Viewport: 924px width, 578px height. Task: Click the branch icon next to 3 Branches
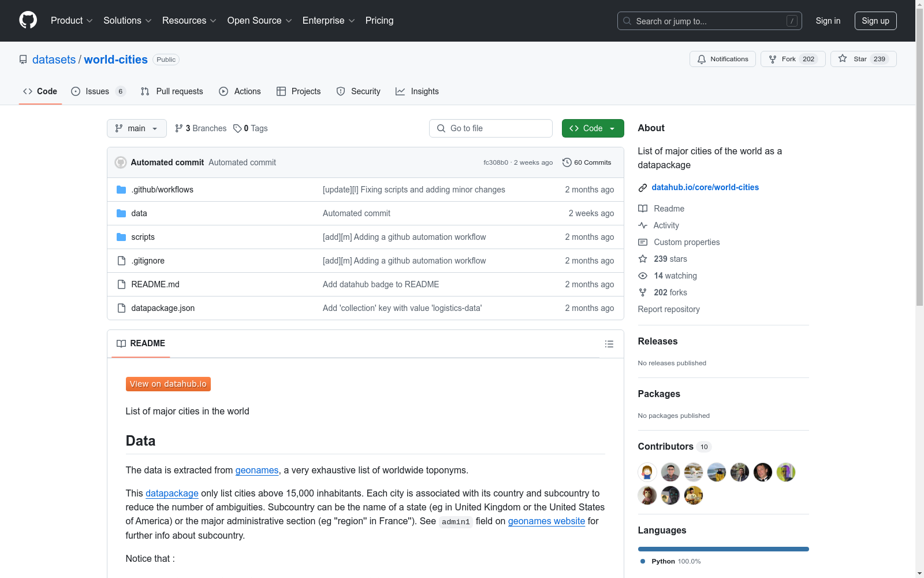pyautogui.click(x=179, y=128)
